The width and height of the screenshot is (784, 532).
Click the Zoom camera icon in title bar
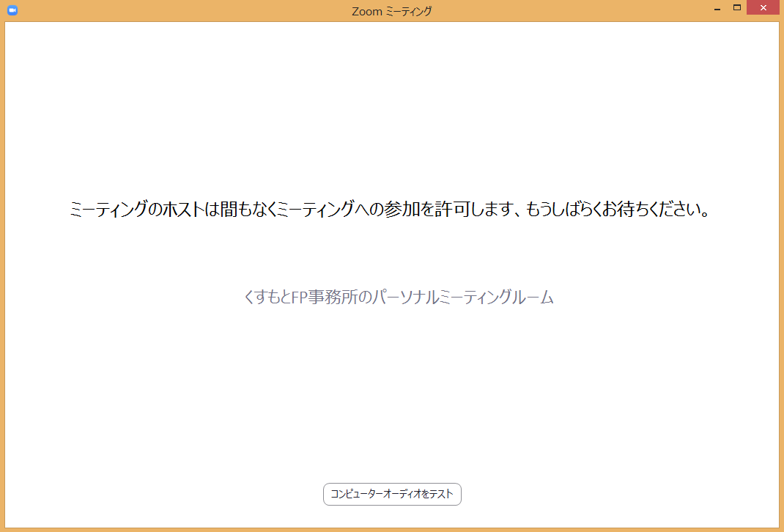pos(12,10)
